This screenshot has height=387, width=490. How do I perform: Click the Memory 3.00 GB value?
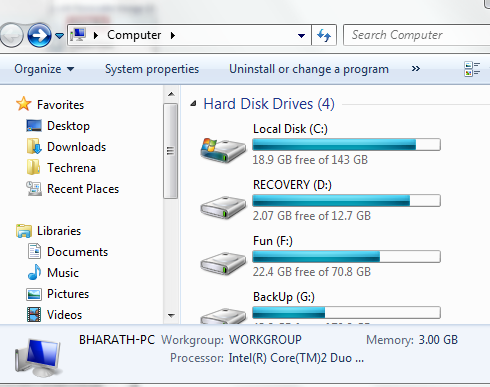pyautogui.click(x=438, y=340)
